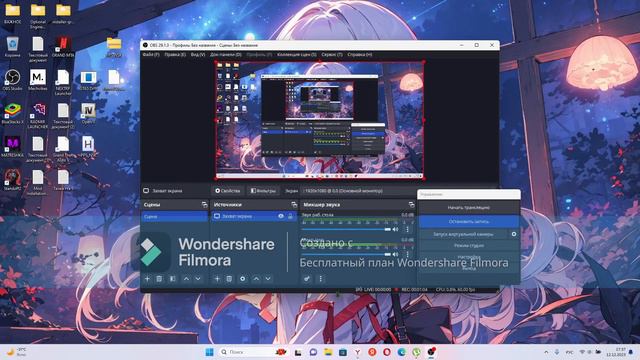This screenshot has height=360, width=640.
Task: Open the Док-панели menu
Action: click(226, 54)
